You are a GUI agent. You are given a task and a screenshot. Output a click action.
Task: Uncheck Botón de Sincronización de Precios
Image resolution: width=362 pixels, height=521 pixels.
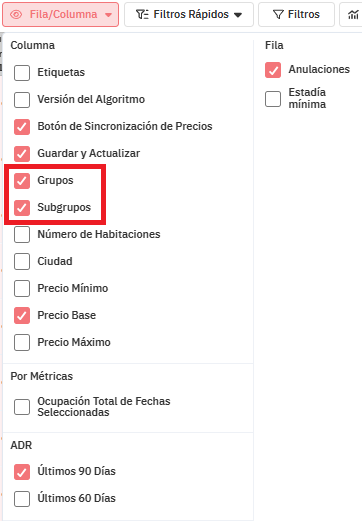(22, 127)
